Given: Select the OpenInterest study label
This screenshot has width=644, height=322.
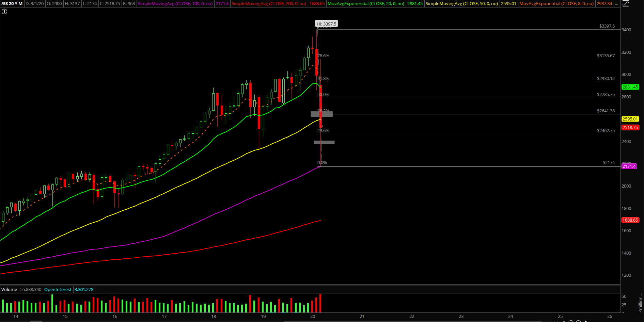Looking at the screenshot, I should 58,290.
